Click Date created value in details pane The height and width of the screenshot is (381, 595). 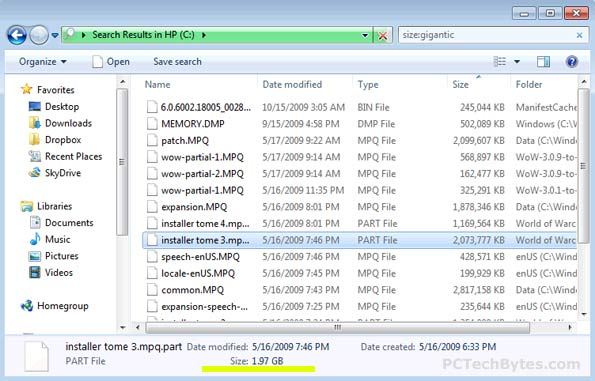click(457, 347)
